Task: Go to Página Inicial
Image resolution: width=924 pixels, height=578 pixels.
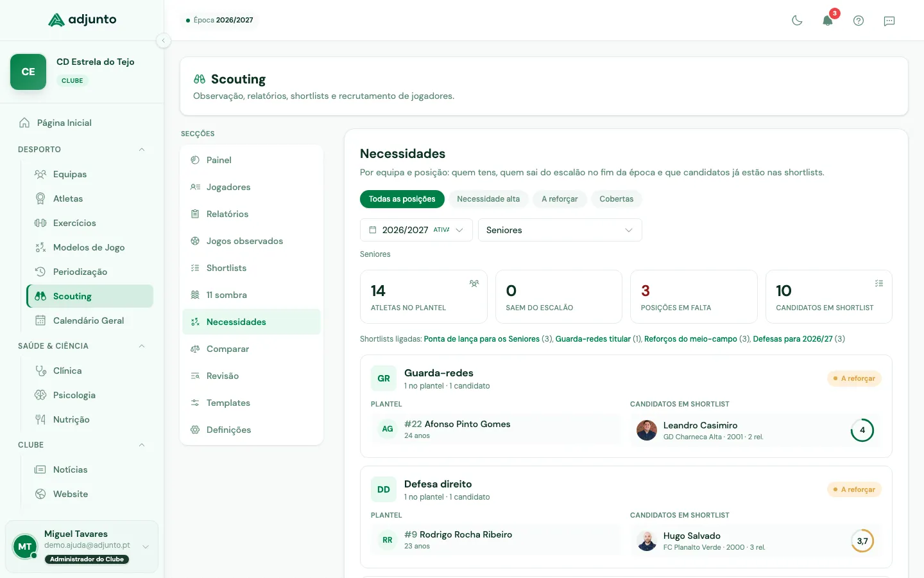Action: coord(82,123)
